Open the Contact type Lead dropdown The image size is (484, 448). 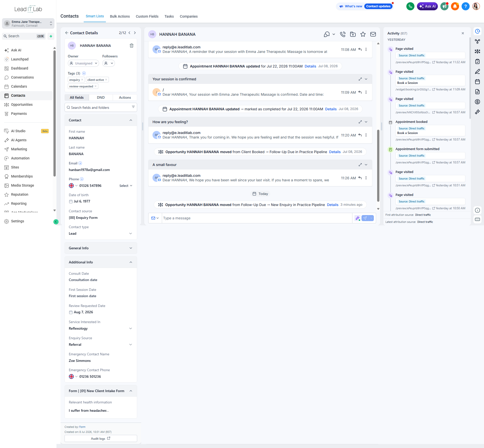tap(101, 233)
